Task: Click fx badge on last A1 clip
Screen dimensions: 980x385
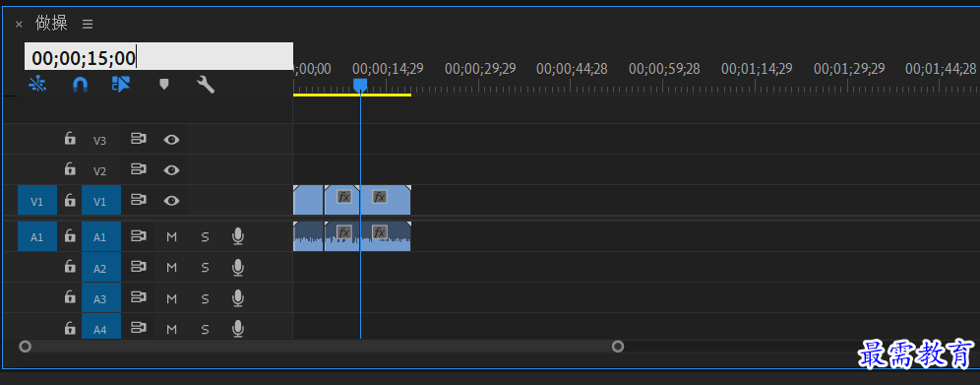Action: click(x=380, y=232)
